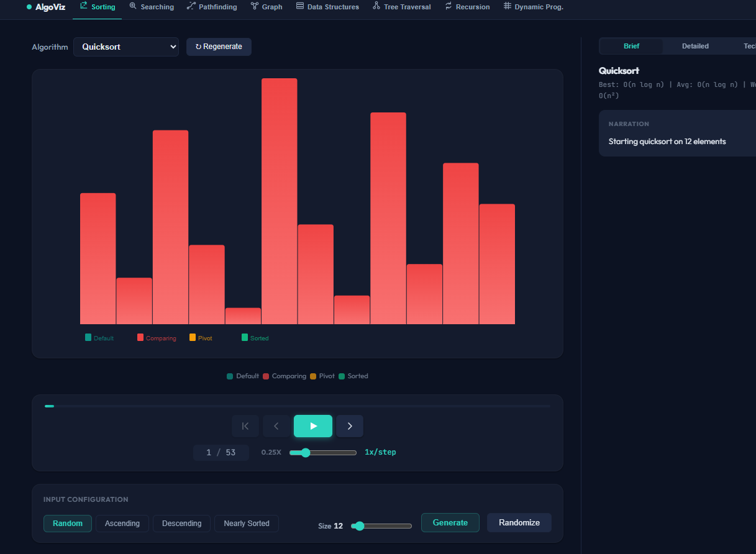Open the Recursion section
The height and width of the screenshot is (554, 756).
[467, 7]
